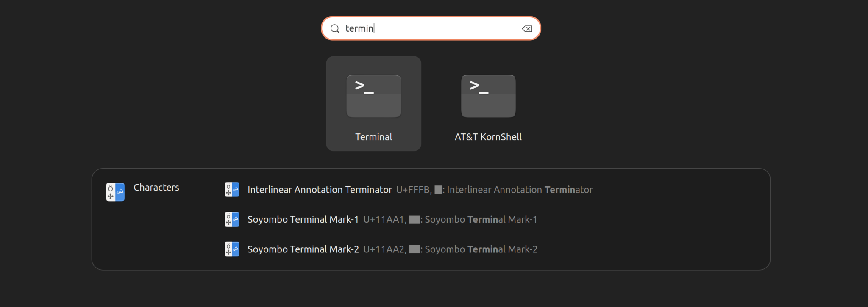Click icon beside Interlinear Annotation Terminator
Image resolution: width=868 pixels, height=307 pixels.
(232, 190)
